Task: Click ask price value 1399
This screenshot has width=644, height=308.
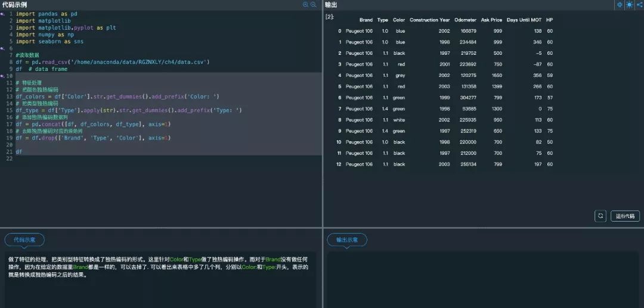Action: [x=497, y=86]
